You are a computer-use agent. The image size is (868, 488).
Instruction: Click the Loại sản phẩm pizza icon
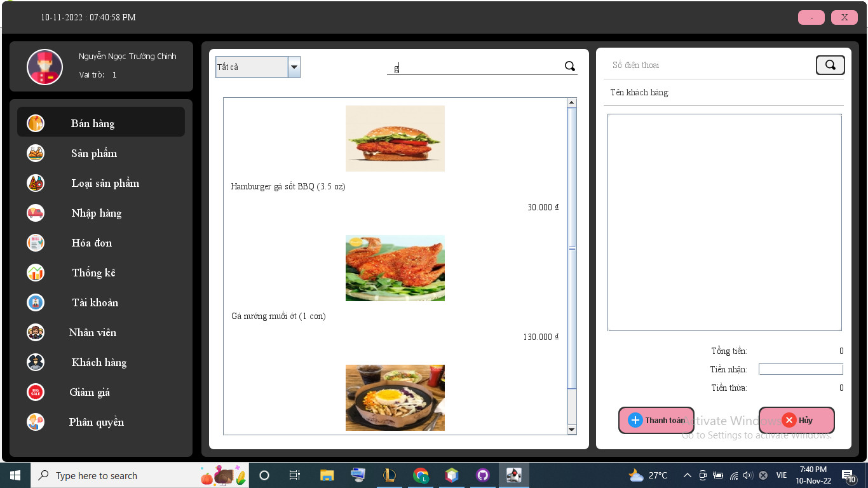click(x=36, y=183)
